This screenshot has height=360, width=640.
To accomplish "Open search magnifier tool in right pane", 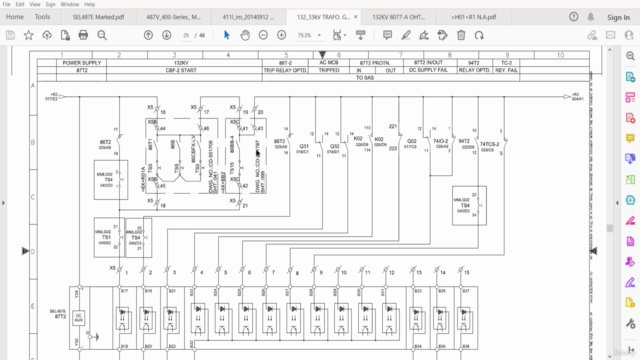I will 630,56.
